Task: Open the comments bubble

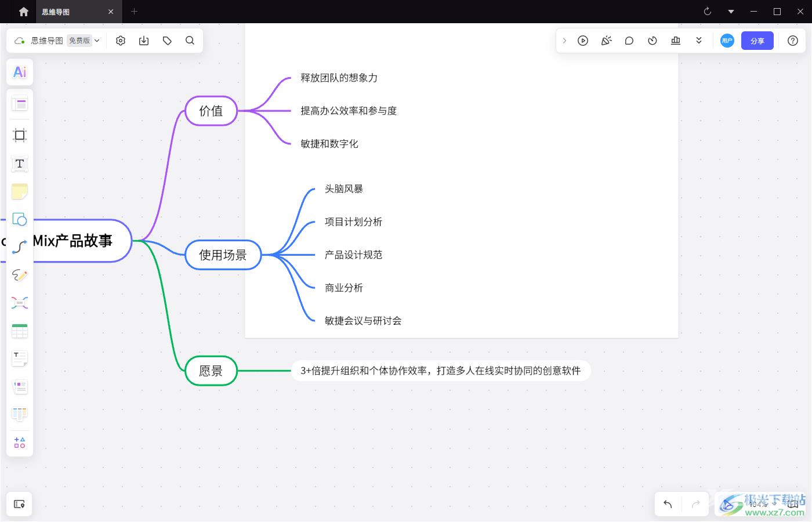Action: click(x=629, y=41)
